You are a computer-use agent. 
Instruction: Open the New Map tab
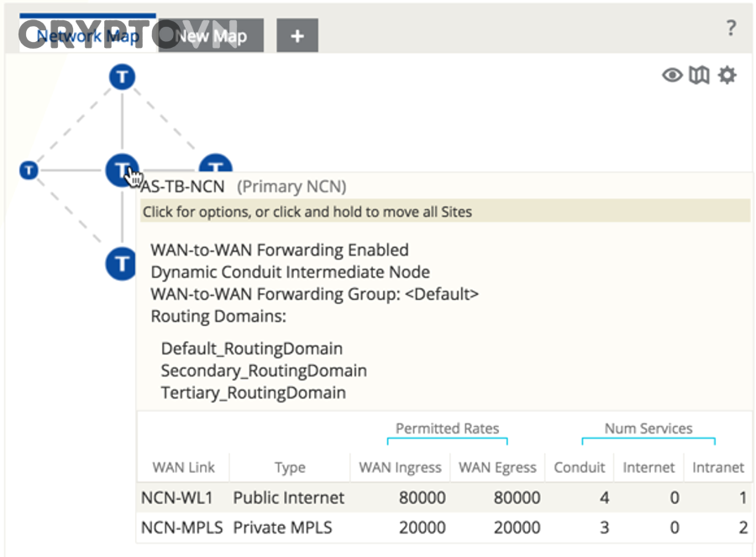click(x=211, y=35)
